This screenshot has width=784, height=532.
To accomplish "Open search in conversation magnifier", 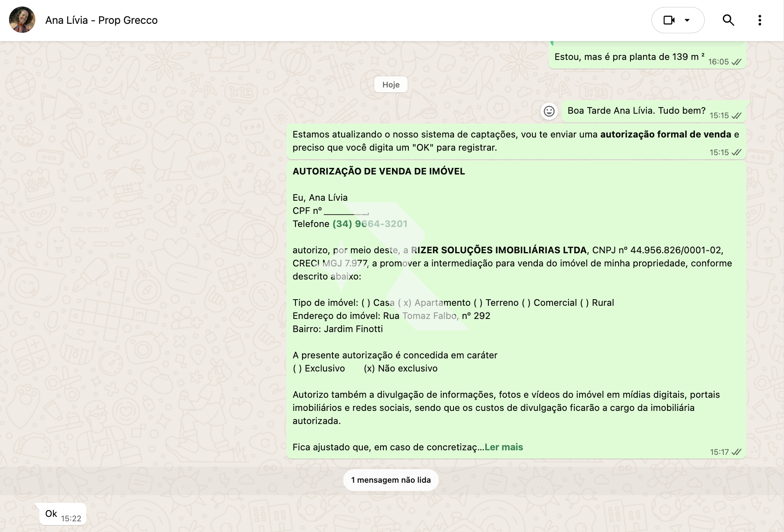I will pyautogui.click(x=728, y=20).
